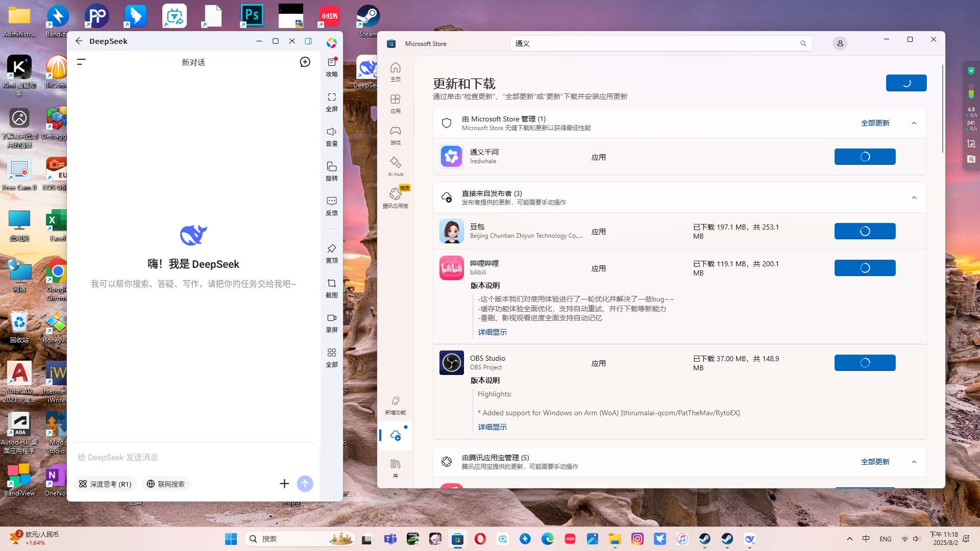980x551 pixels.
Task: Click OBS Studio app icon
Action: tap(451, 363)
